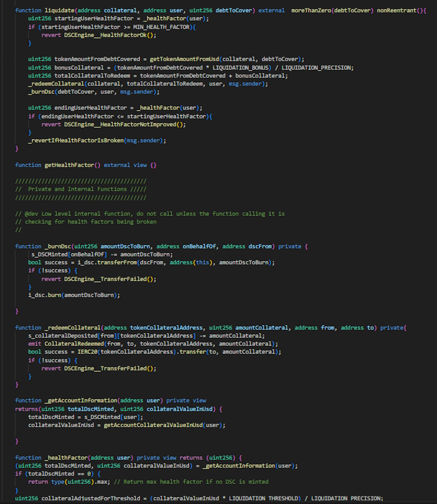Click the liquidate function name in its declaration
The height and width of the screenshot is (504, 437).
tap(59, 10)
